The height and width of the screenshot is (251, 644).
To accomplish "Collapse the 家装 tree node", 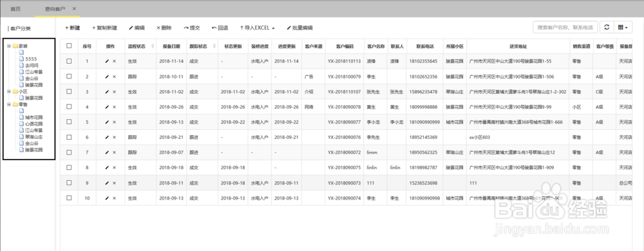I will (9, 46).
